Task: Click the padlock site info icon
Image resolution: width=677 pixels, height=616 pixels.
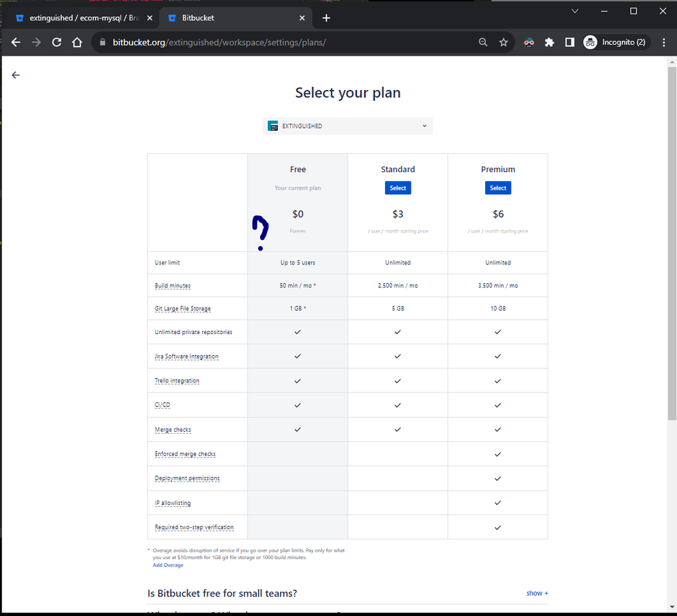Action: [x=102, y=42]
